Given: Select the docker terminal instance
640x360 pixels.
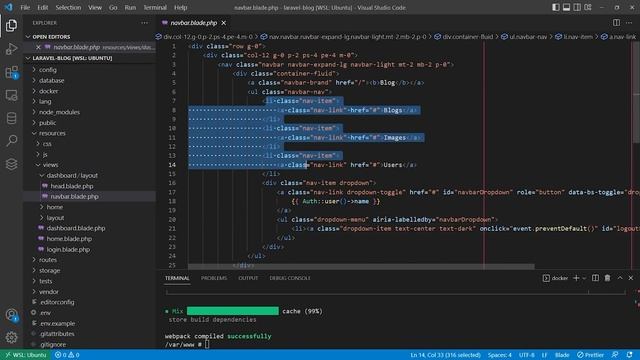Looking at the screenshot, I should (556, 278).
